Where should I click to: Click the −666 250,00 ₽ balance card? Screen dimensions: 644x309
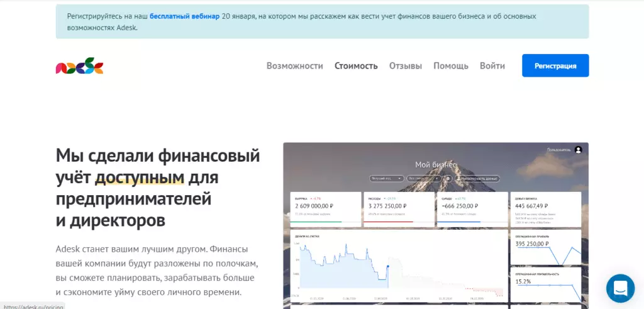tap(472, 209)
